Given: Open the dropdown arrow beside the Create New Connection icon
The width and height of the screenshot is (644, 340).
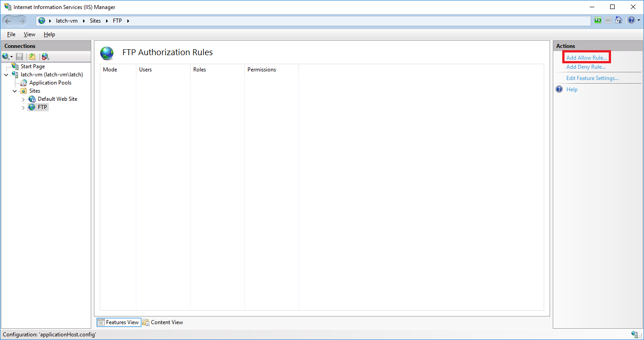Looking at the screenshot, I should click(12, 57).
